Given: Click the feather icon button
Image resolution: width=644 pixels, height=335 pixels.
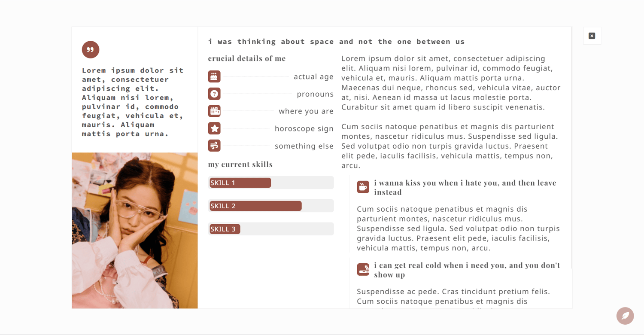Looking at the screenshot, I should pos(625,316).
